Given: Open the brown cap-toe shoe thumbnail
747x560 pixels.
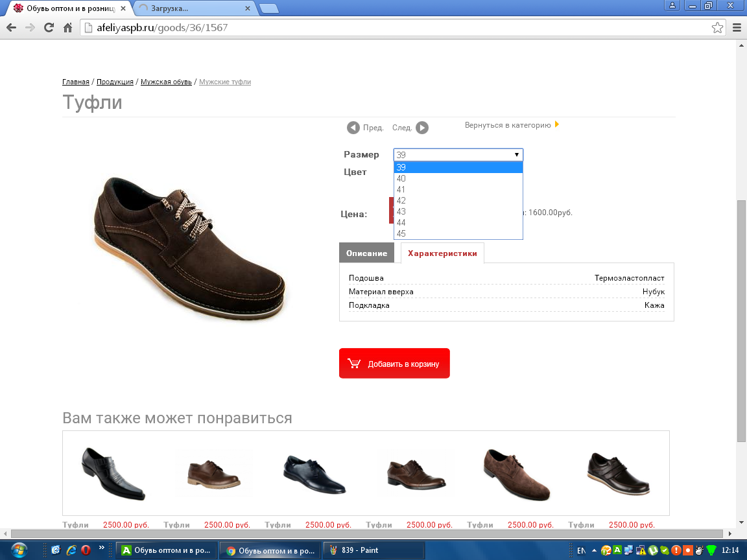Looking at the screenshot, I should (x=416, y=474).
